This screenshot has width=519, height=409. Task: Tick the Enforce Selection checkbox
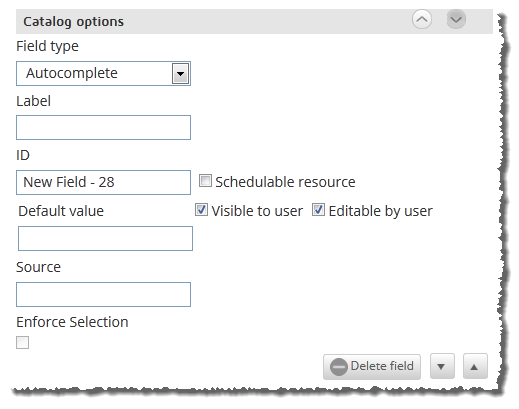coord(22,343)
